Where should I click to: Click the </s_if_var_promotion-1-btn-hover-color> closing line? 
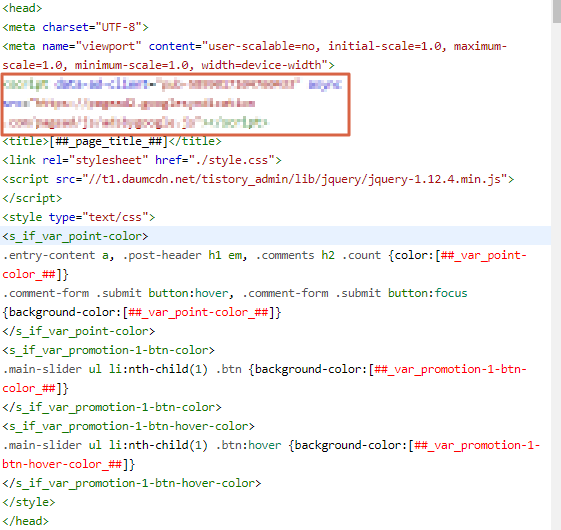(x=132, y=483)
